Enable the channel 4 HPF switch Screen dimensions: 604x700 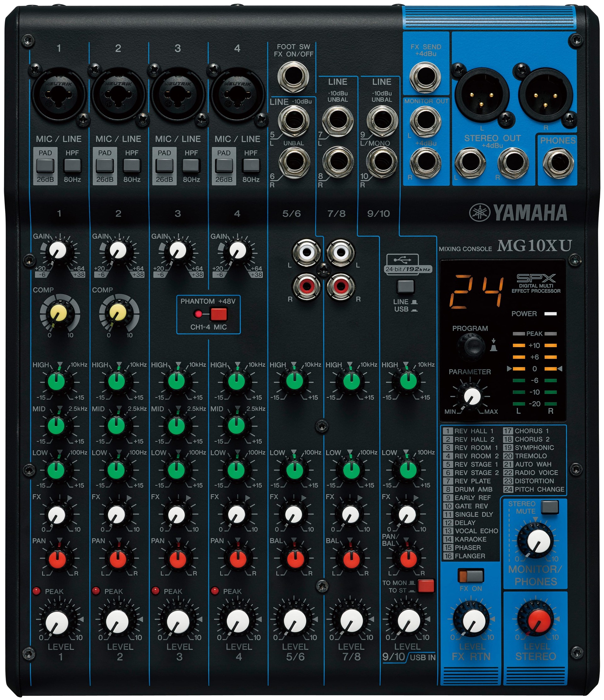click(x=251, y=165)
